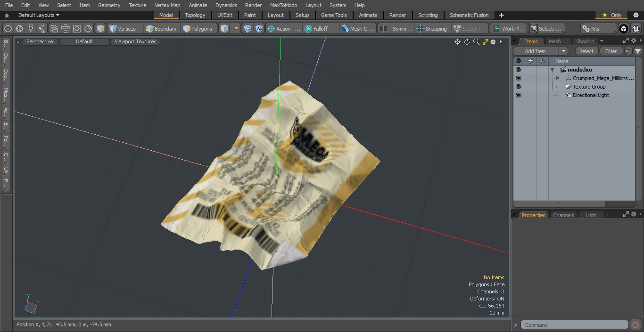
Task: Open the Selection sets button
Action: [x=546, y=29]
